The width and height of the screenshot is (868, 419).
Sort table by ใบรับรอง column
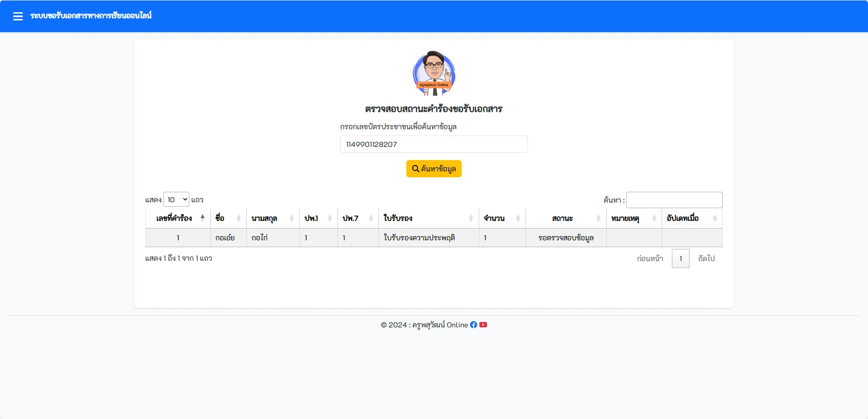429,218
